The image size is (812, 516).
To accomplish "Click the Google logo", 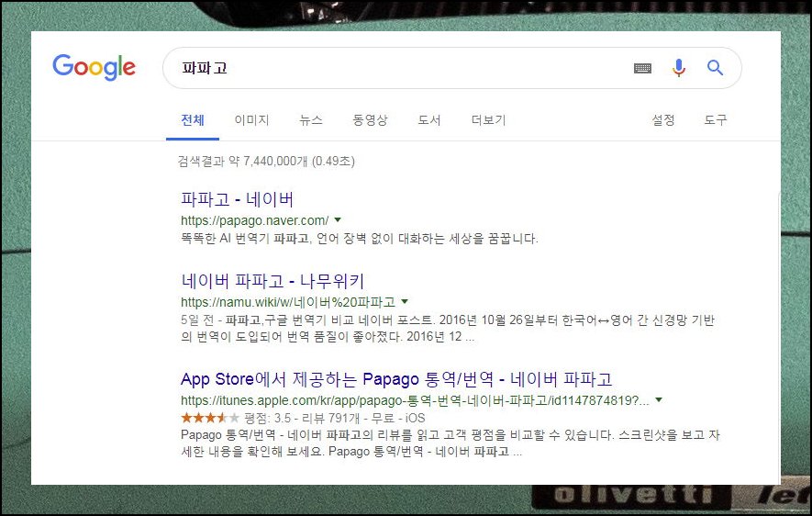I will point(94,67).
